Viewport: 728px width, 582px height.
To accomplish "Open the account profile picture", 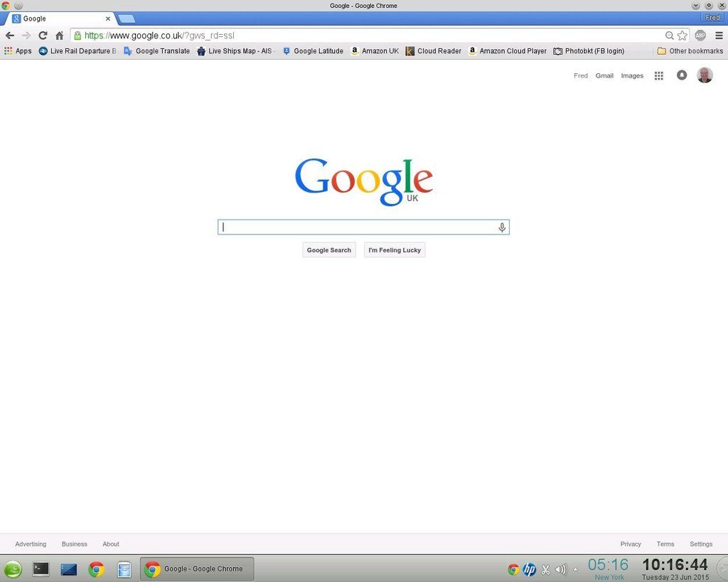I will click(x=705, y=75).
